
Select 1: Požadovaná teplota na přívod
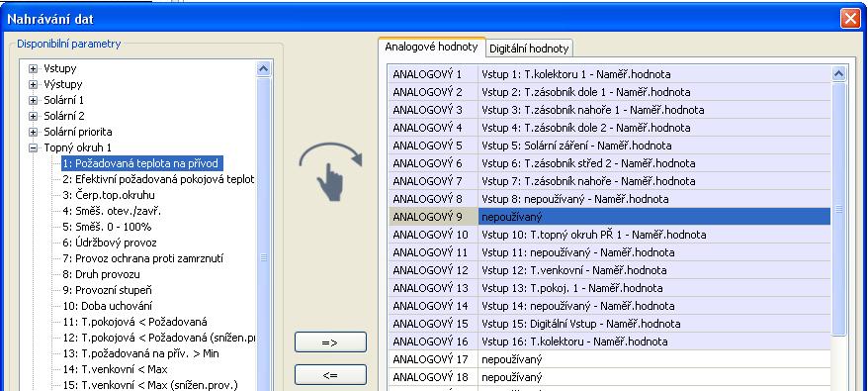point(142,163)
